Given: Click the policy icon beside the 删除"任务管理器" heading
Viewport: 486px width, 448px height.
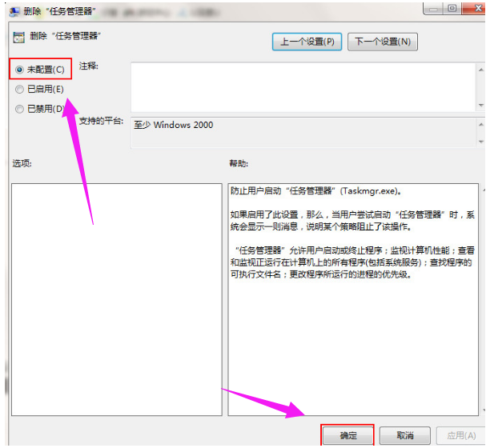Looking at the screenshot, I should tap(18, 37).
